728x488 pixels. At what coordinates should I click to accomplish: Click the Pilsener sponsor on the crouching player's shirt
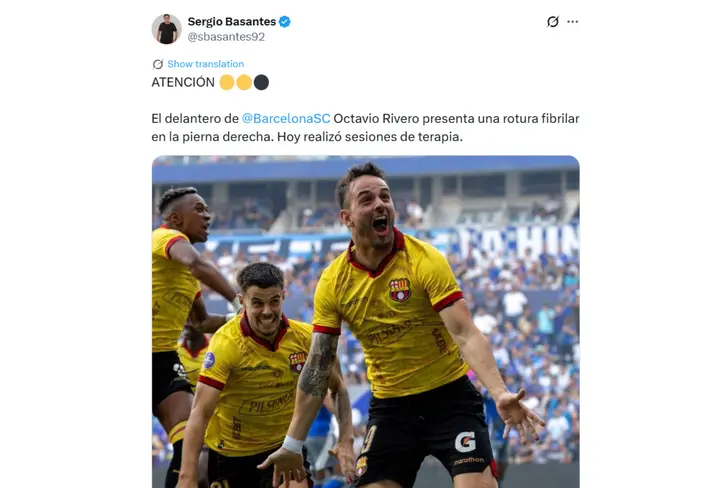tap(268, 404)
